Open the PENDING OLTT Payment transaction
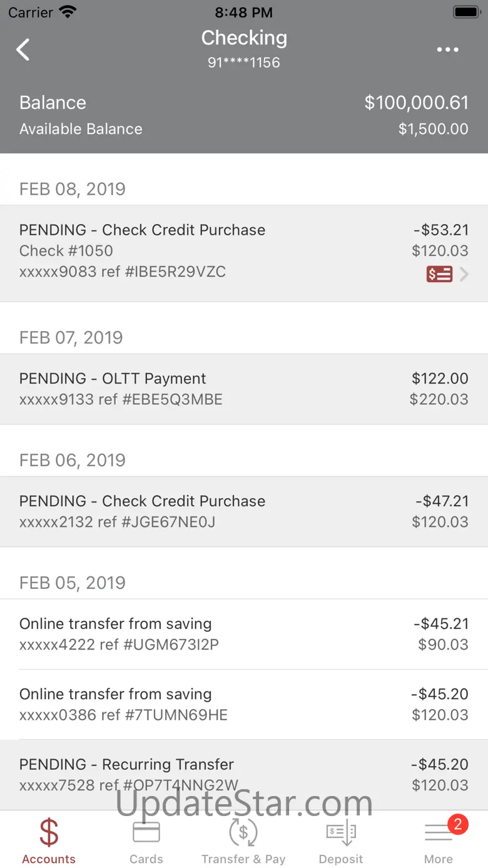The width and height of the screenshot is (488, 868). click(x=244, y=389)
